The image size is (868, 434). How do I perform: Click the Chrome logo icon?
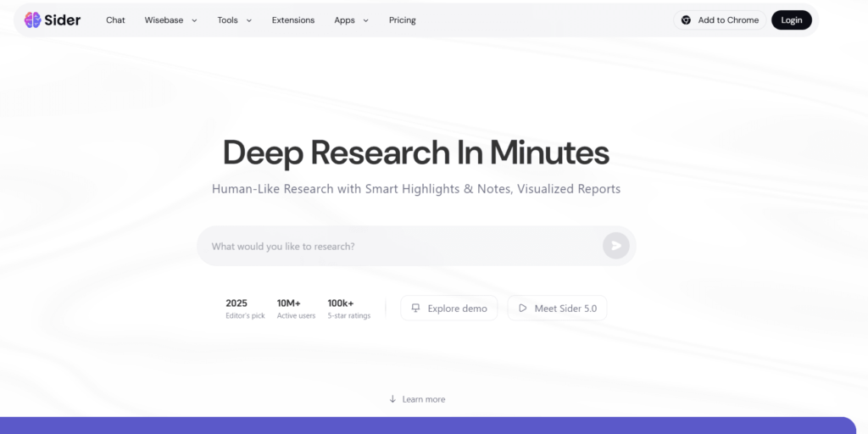pos(687,20)
